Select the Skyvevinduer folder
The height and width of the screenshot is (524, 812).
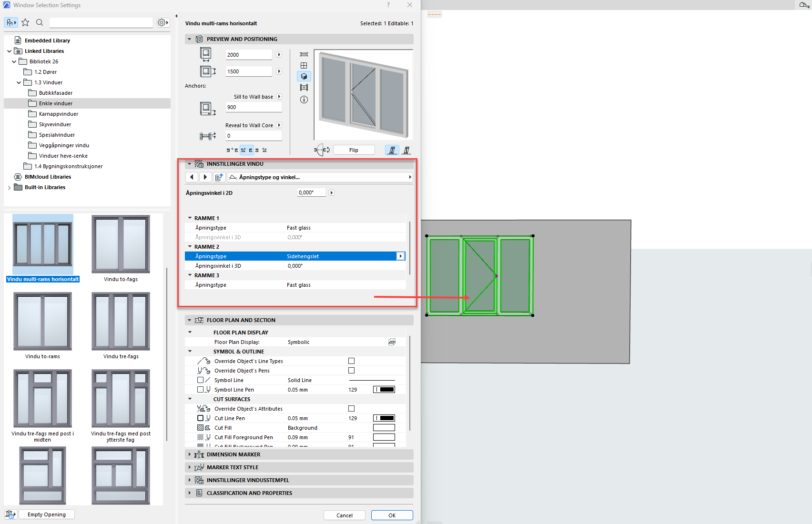point(55,124)
